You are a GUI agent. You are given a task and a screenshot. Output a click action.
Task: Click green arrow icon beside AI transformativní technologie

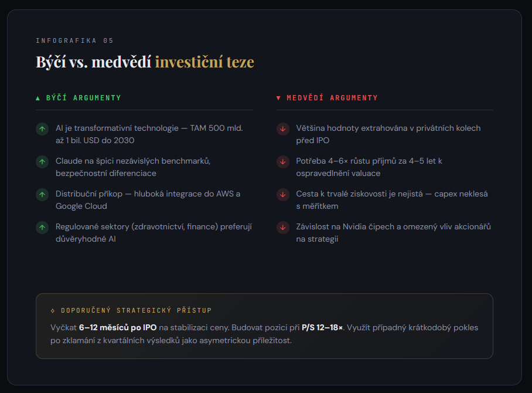coord(42,129)
